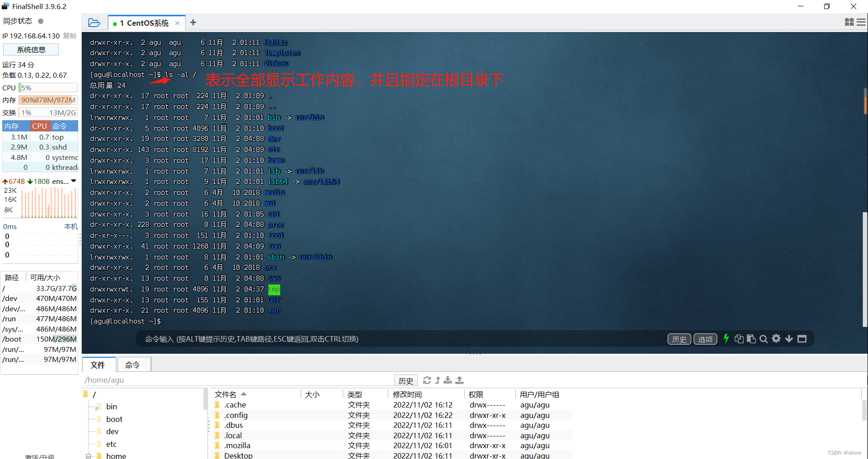The image size is (868, 459).
Task: Select the boot folder in tree
Action: 114,419
